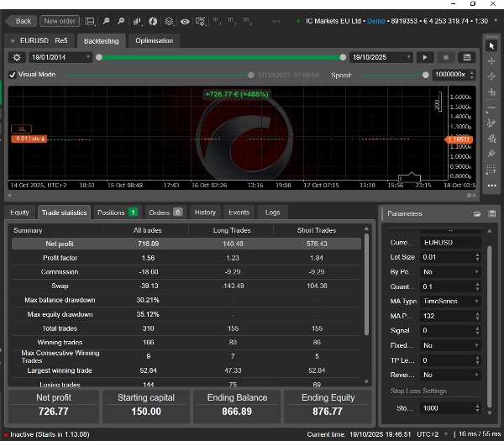Switch to the Backtesting tab
The height and width of the screenshot is (441, 504).
[102, 41]
